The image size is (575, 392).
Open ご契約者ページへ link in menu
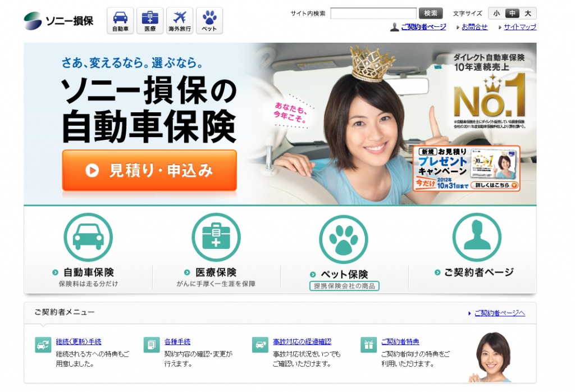[x=500, y=313]
